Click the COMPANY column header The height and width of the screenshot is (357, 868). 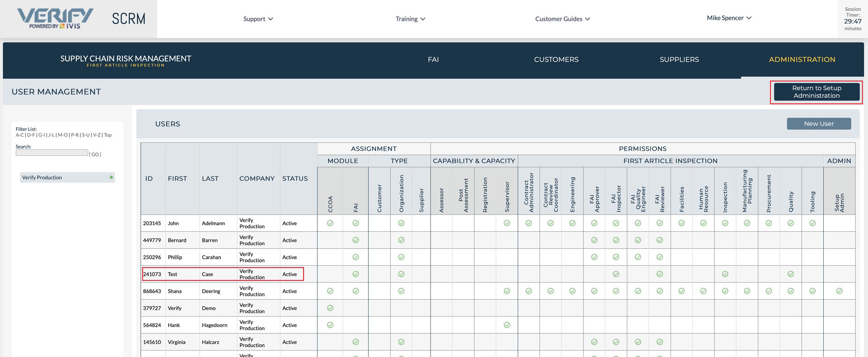click(257, 178)
